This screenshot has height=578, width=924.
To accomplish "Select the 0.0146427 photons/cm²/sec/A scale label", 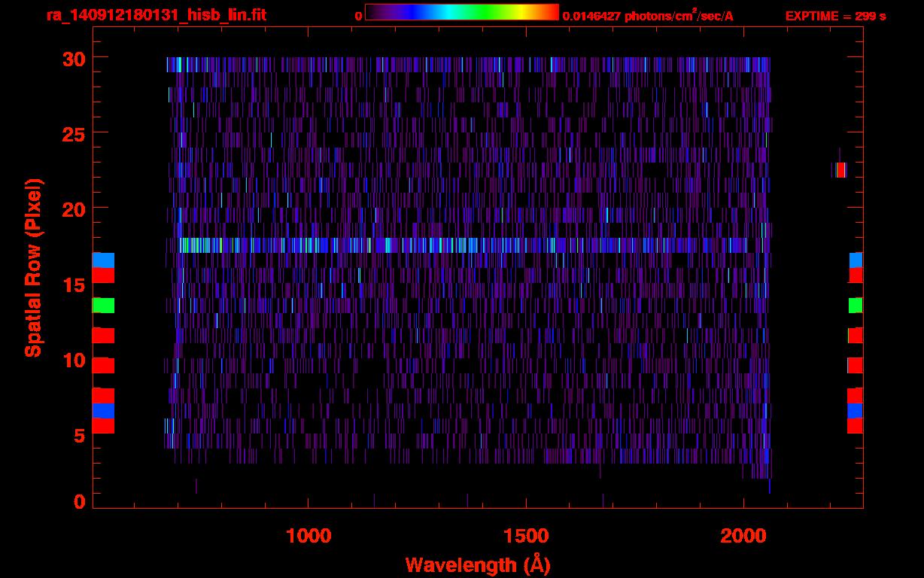I will [648, 16].
